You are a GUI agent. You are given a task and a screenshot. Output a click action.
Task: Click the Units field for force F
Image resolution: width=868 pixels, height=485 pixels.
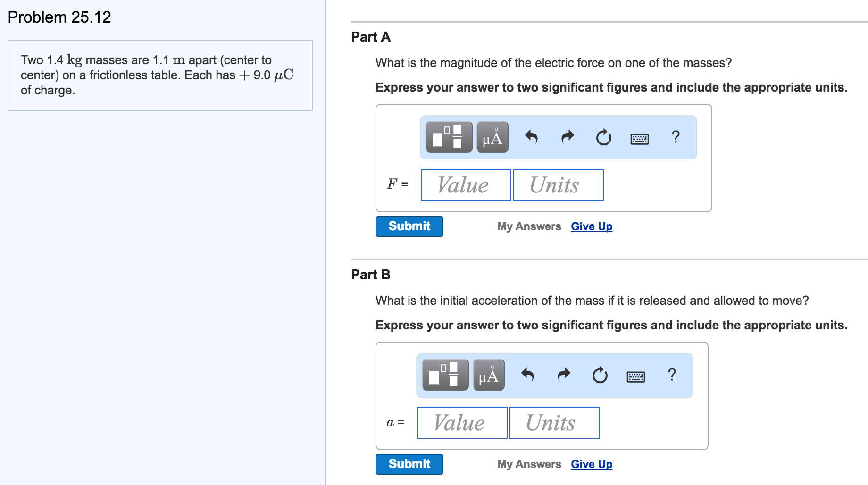coord(558,185)
